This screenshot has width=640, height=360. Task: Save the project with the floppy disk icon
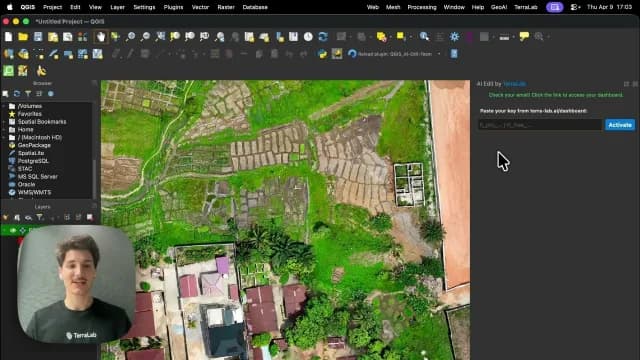click(38, 37)
